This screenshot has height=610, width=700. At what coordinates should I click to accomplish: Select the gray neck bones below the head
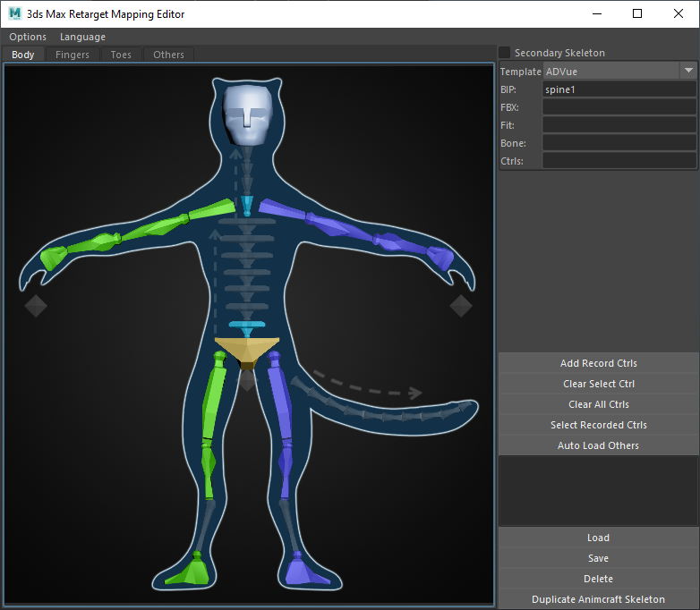click(247, 171)
